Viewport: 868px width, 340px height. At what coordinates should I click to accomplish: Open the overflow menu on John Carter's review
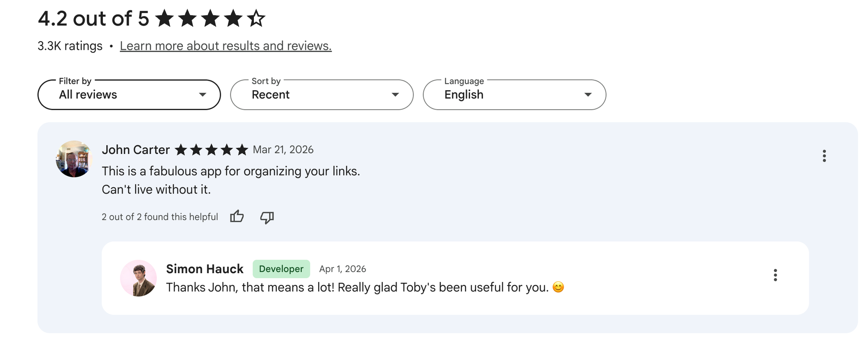coord(824,157)
